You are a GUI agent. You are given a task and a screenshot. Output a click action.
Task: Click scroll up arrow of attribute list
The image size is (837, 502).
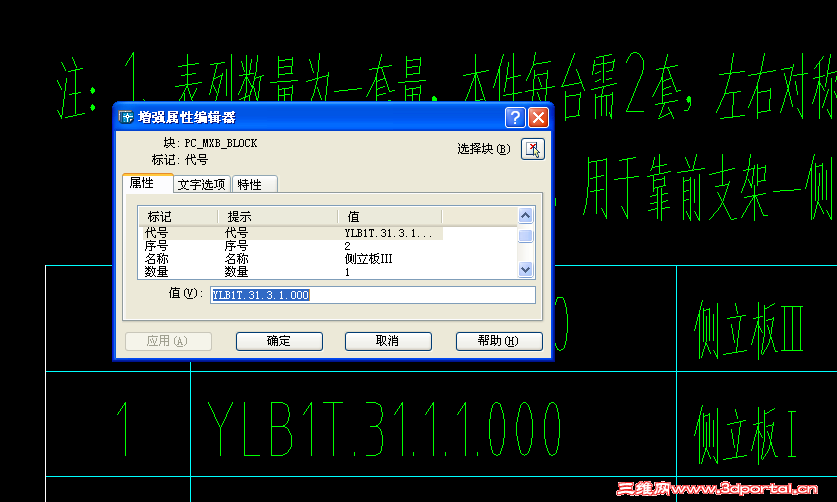(525, 215)
